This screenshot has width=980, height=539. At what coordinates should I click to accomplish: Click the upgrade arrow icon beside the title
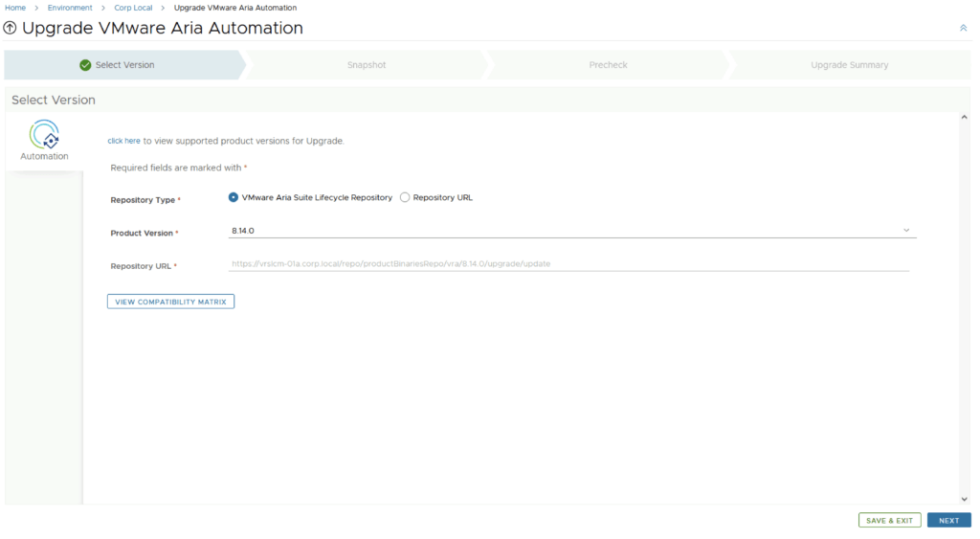[10, 28]
